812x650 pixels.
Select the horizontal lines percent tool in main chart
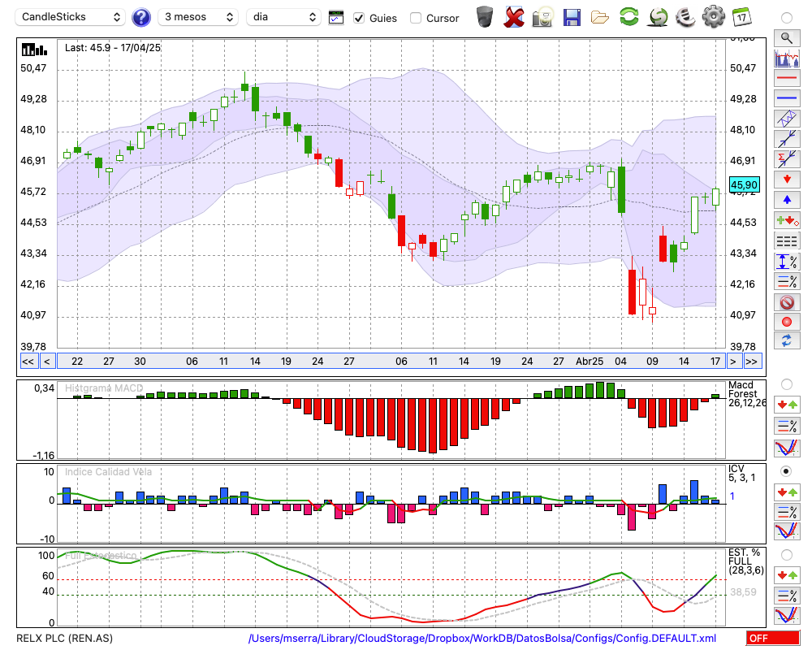[x=787, y=281]
